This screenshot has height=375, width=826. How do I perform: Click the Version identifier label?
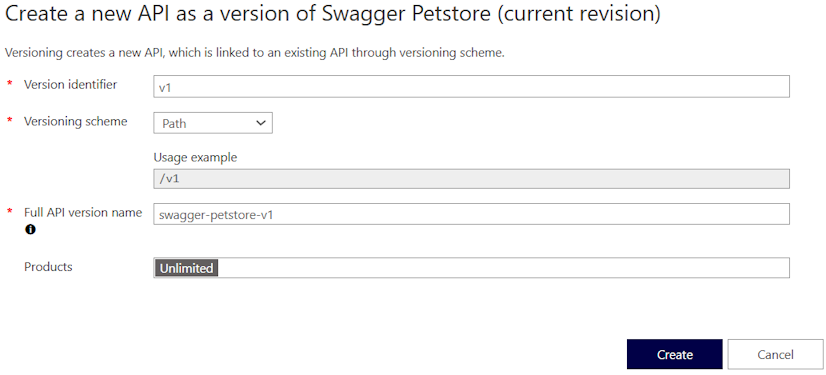pos(70,84)
